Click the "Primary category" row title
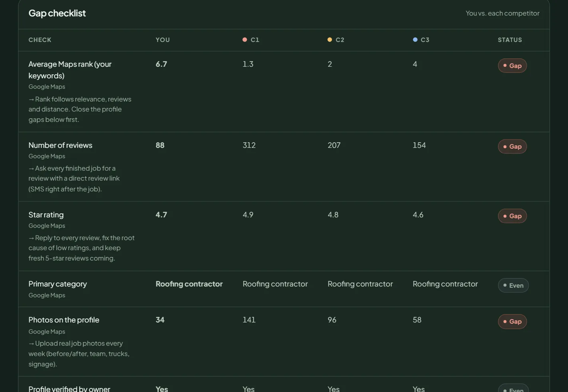 tap(58, 284)
